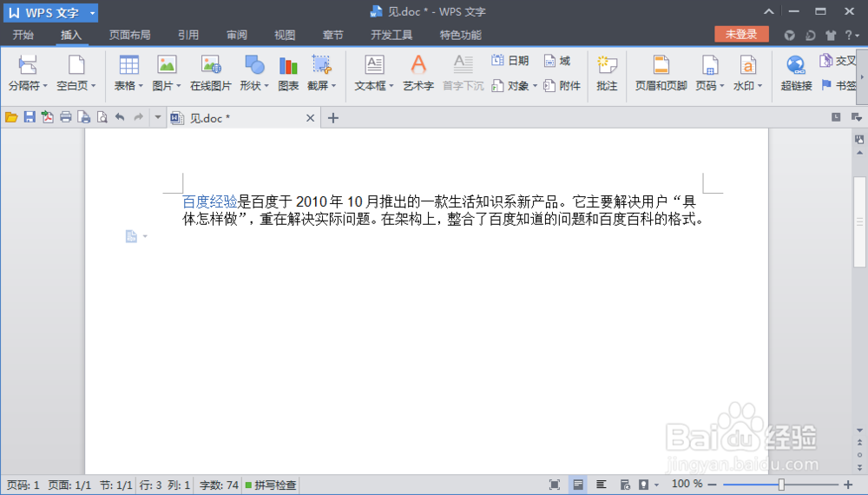Insert a text box (文本框)
Image resolution: width=868 pixels, height=495 pixels.
click(374, 73)
